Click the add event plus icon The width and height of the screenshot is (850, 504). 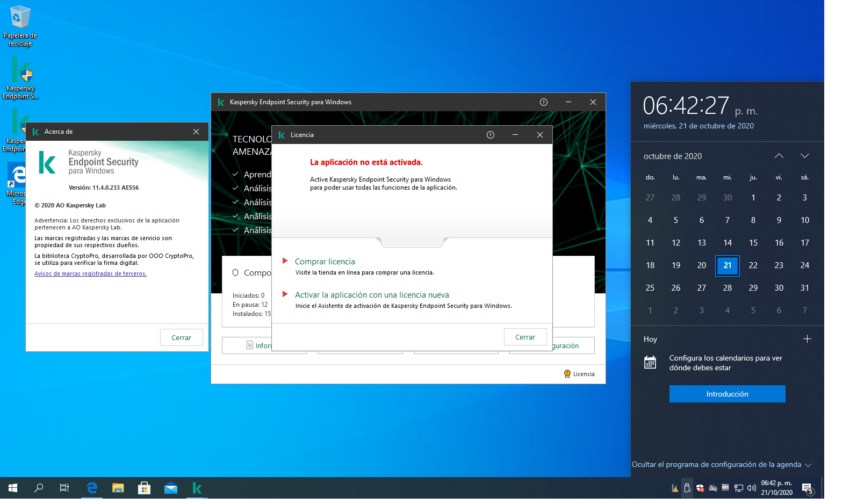point(806,339)
